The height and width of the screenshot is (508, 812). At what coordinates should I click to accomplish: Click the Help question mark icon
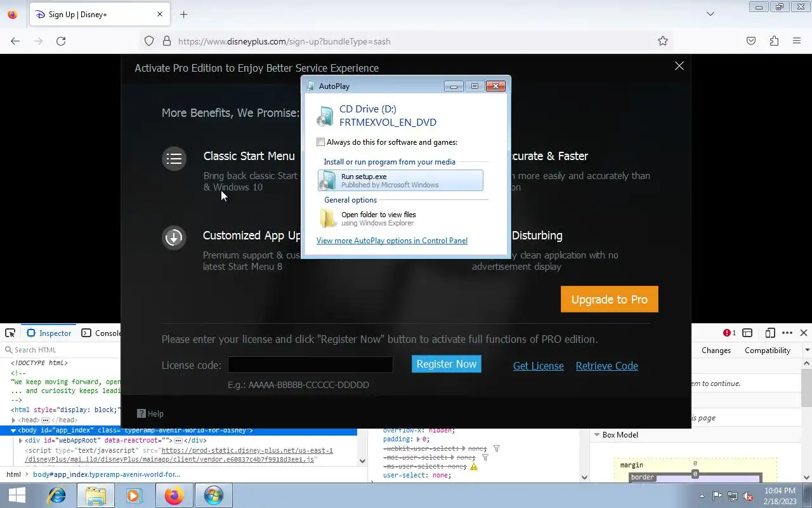click(x=141, y=413)
